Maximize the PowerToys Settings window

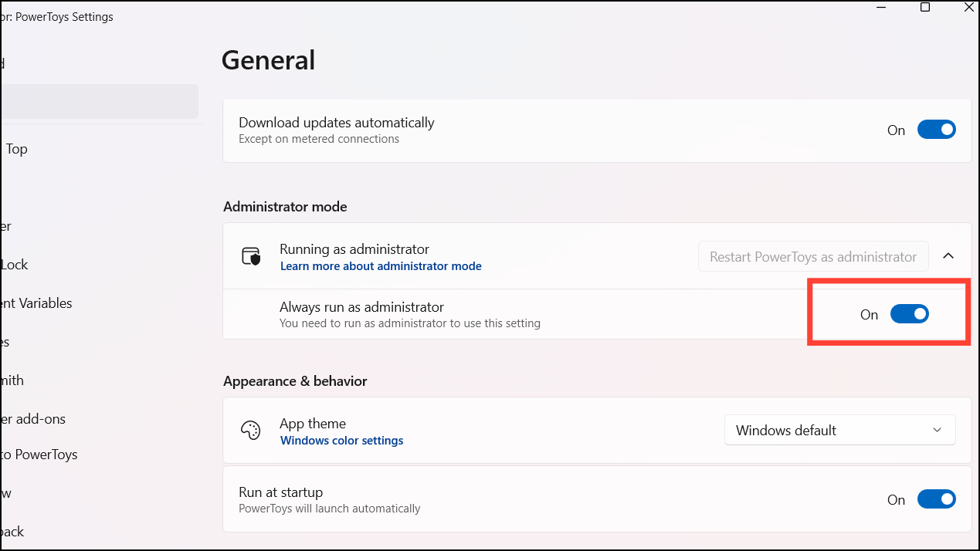(x=925, y=7)
